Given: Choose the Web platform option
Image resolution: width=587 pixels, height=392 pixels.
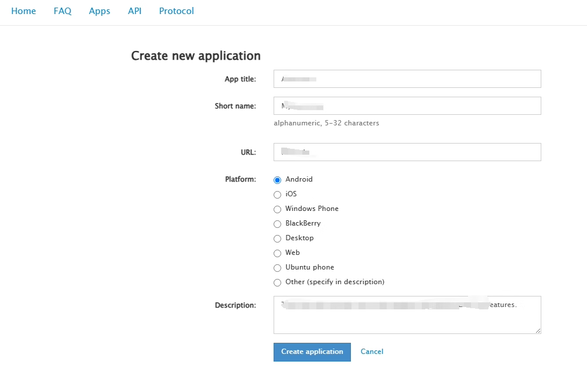Looking at the screenshot, I should pos(278,253).
